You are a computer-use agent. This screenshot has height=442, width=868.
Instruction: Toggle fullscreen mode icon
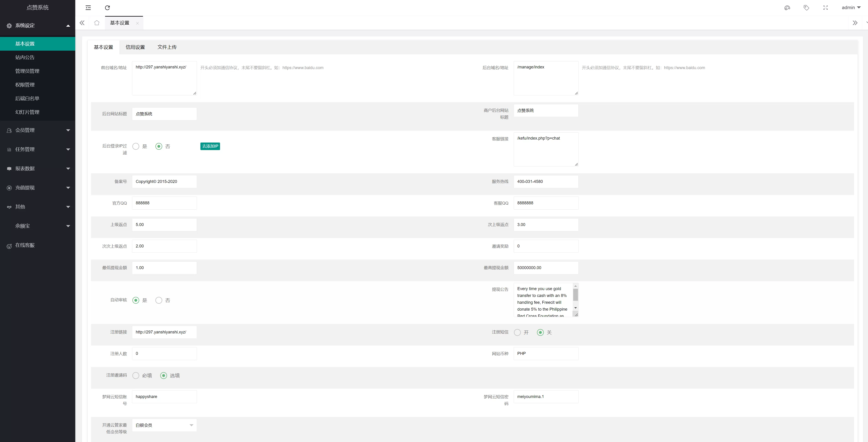point(826,8)
